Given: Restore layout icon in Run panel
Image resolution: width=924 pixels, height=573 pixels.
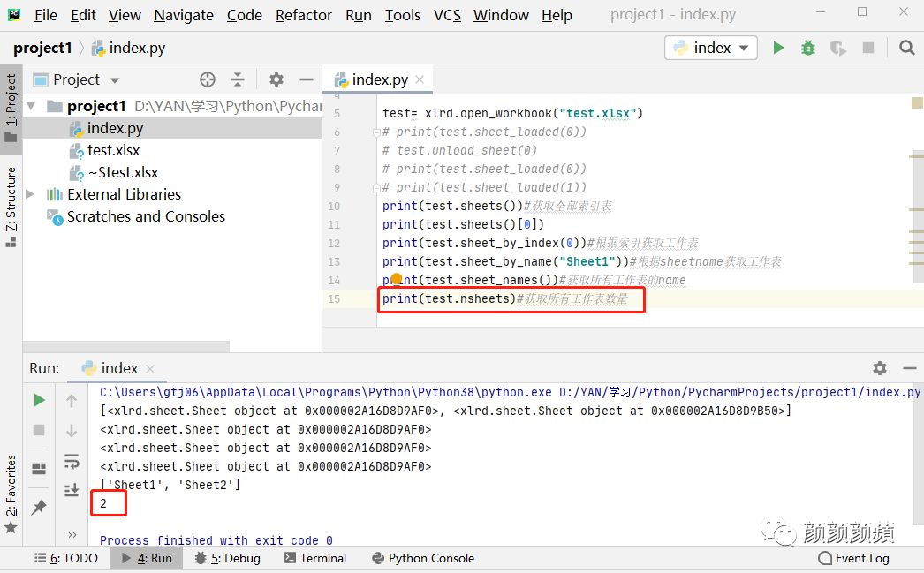Looking at the screenshot, I should 39,469.
